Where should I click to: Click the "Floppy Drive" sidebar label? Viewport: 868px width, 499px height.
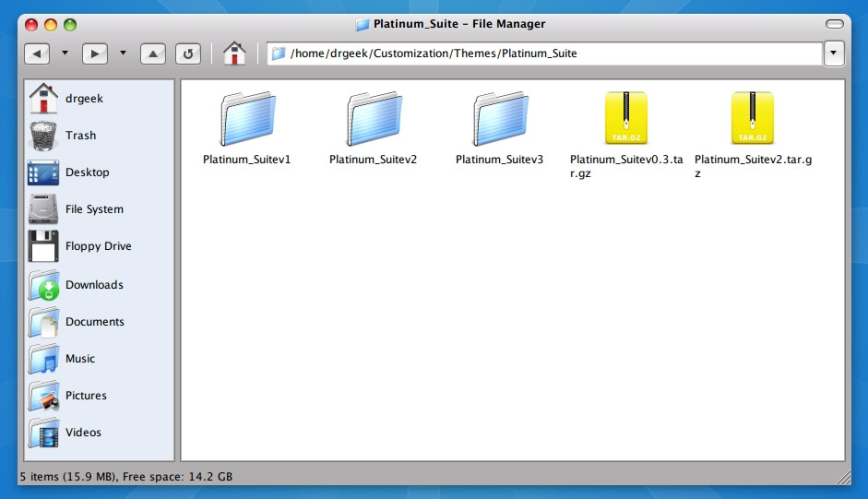click(99, 246)
